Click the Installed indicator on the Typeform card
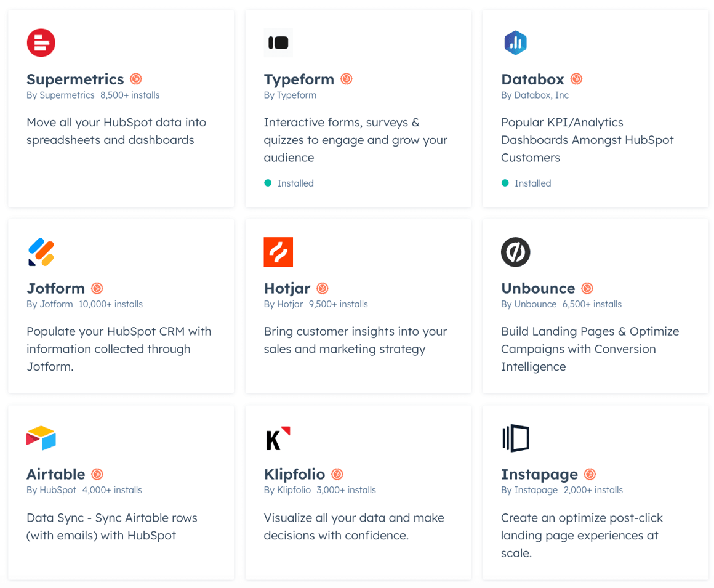 tap(289, 183)
